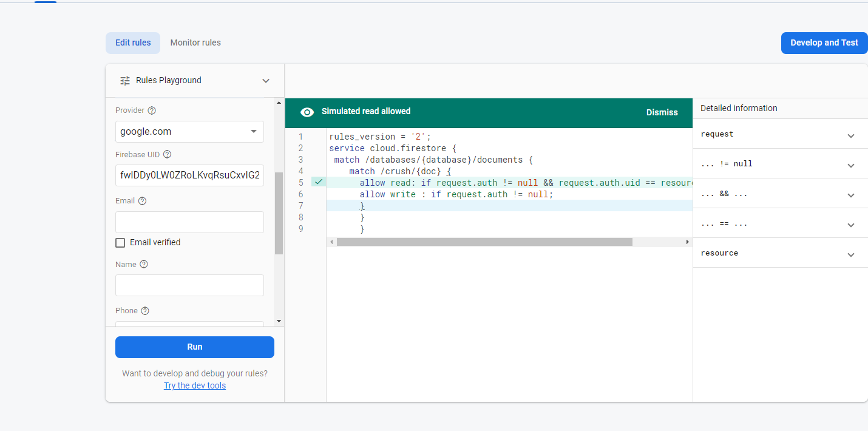Click the playground panel vertical scrollbar thumb

tap(279, 213)
